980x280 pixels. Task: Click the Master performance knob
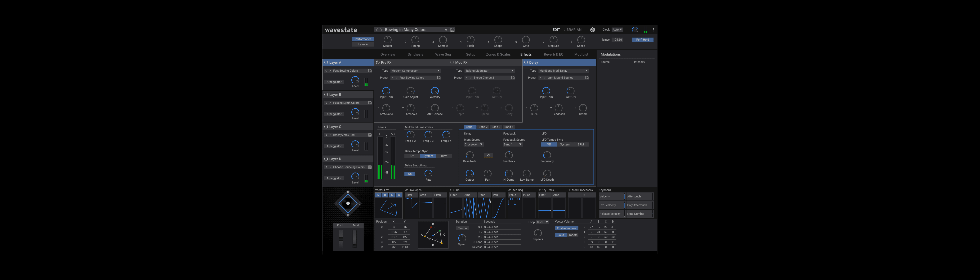[388, 40]
